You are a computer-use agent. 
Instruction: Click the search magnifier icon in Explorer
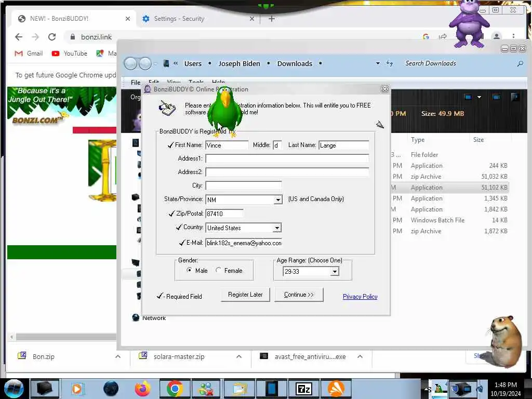pyautogui.click(x=520, y=63)
